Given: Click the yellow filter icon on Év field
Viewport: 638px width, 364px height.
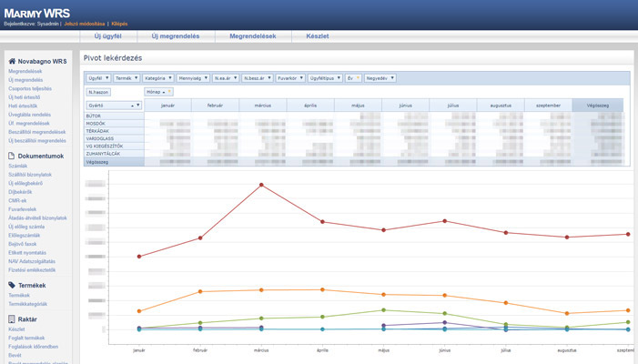Looking at the screenshot, I should (358, 78).
